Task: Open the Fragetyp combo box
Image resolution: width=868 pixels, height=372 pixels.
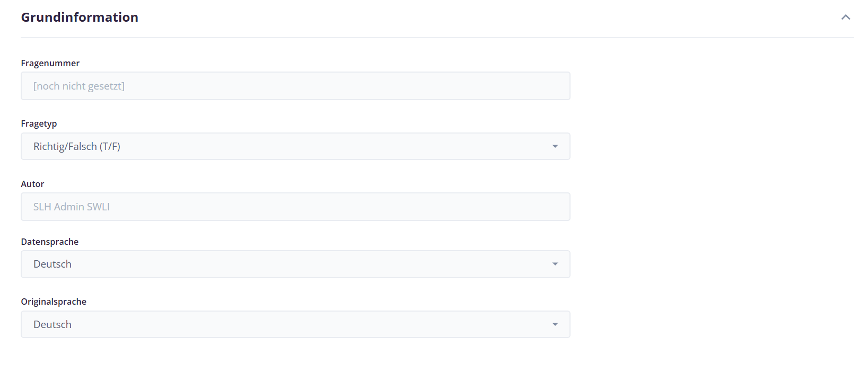Action: (x=295, y=146)
